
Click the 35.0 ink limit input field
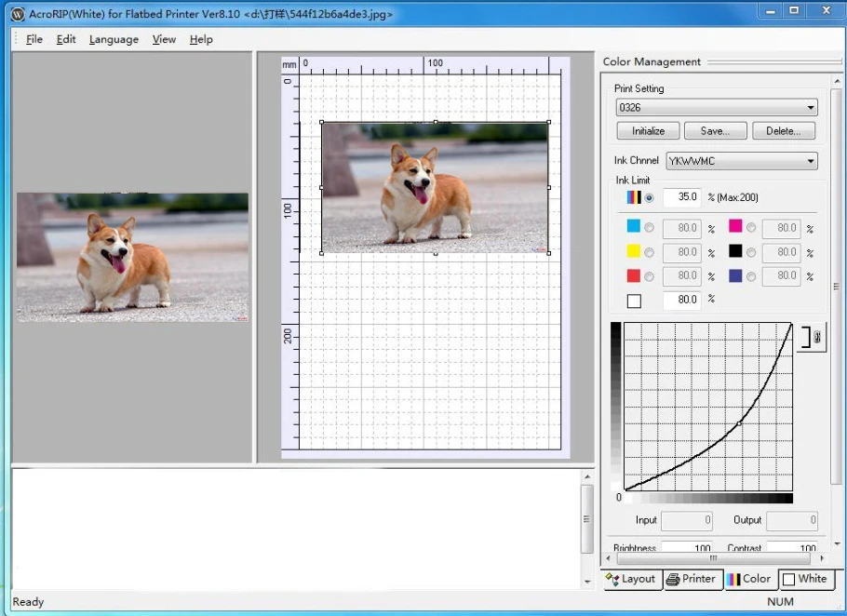[681, 197]
